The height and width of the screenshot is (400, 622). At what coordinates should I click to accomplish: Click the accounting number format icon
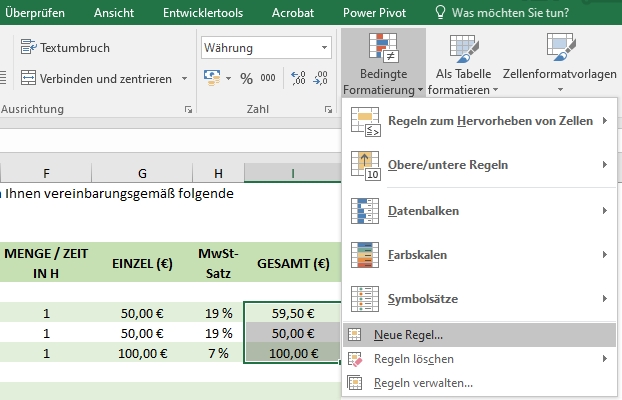(211, 78)
